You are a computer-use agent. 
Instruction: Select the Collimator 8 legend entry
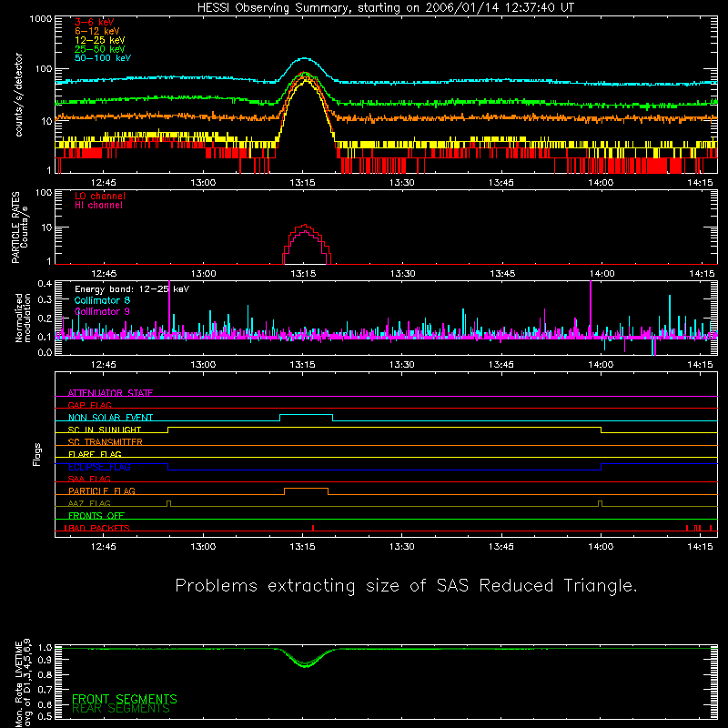102,300
